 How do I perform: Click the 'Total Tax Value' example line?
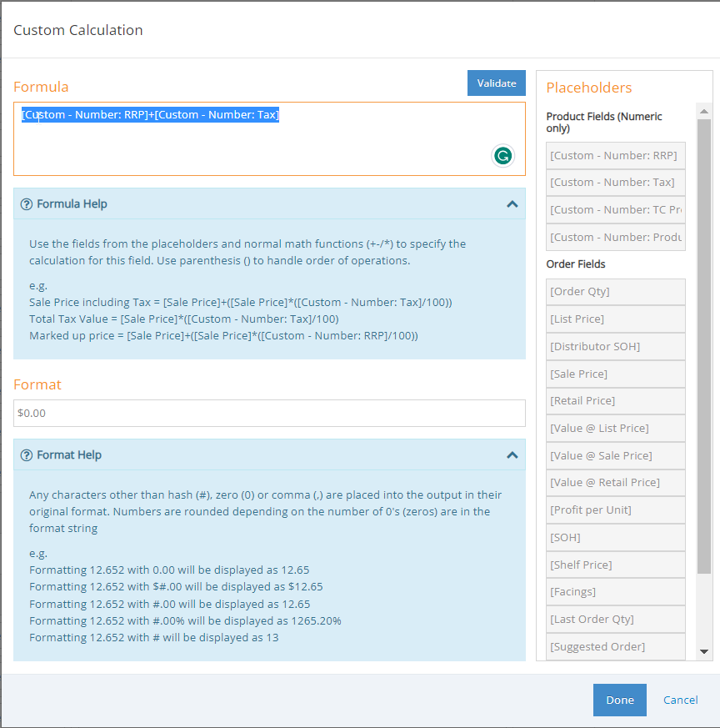183,319
